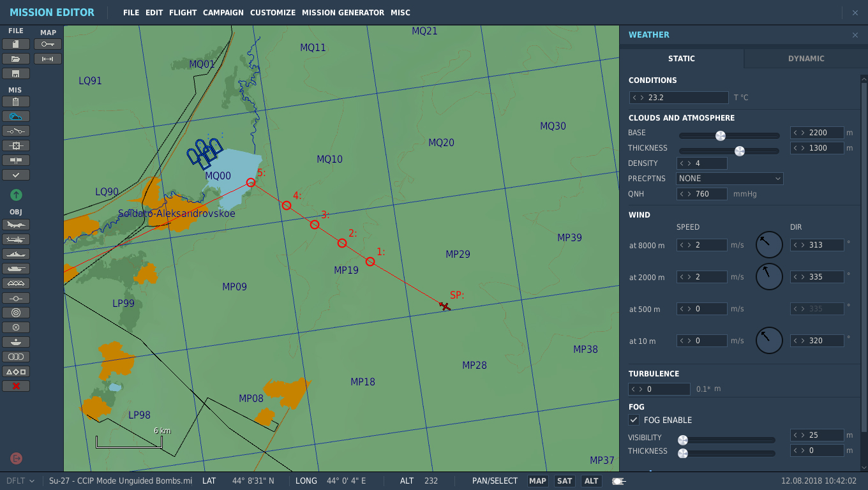This screenshot has width=868, height=490.
Task: Select the distance ruler tool
Action: (48, 59)
